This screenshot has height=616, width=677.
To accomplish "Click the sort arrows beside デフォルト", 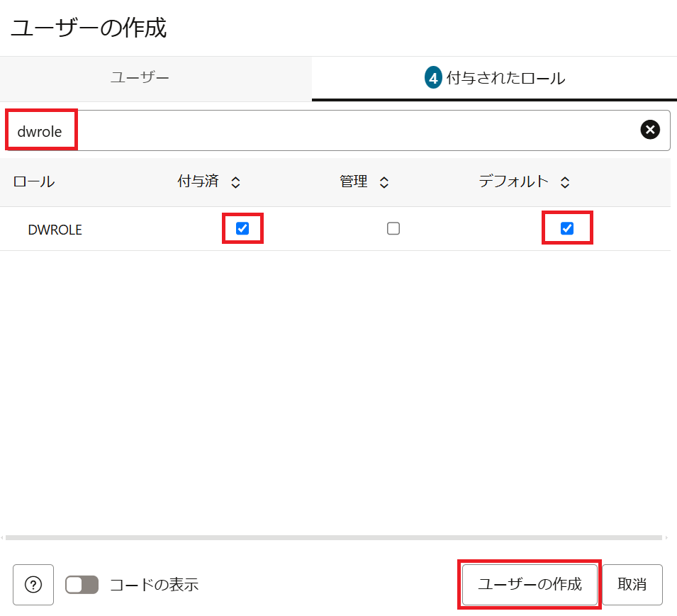I will coord(564,182).
